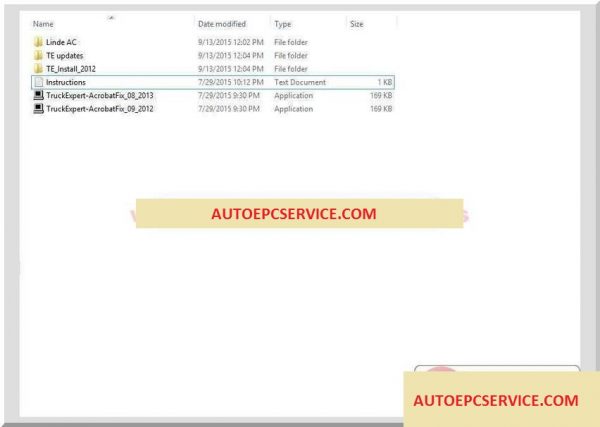This screenshot has width=600, height=427.
Task: Click the File folder type of Linde AC
Action: 291,42
